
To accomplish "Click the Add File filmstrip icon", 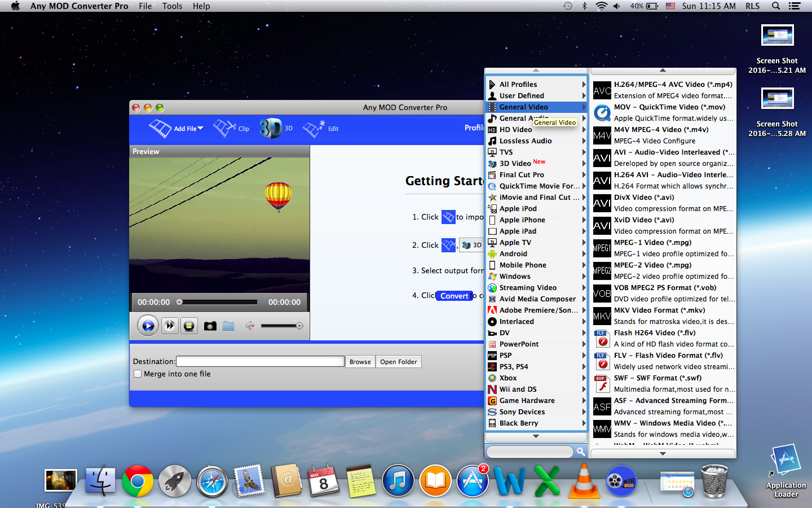I will click(160, 129).
